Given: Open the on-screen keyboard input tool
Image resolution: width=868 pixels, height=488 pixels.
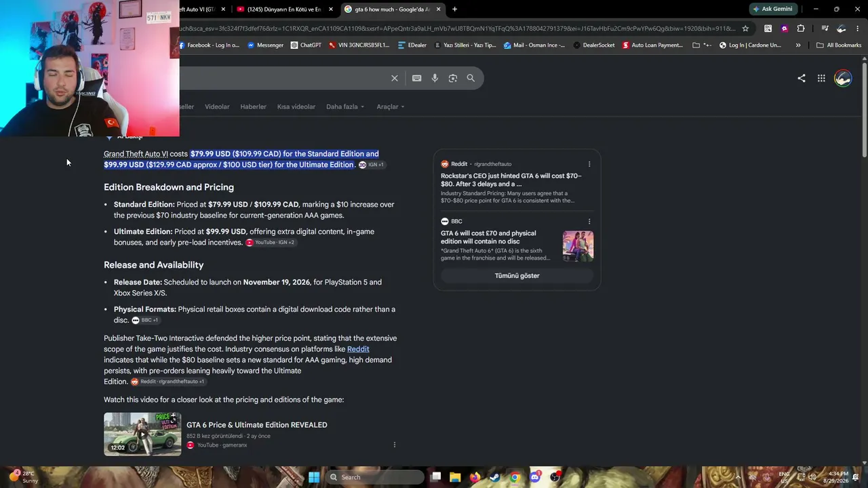Looking at the screenshot, I should coord(417,78).
